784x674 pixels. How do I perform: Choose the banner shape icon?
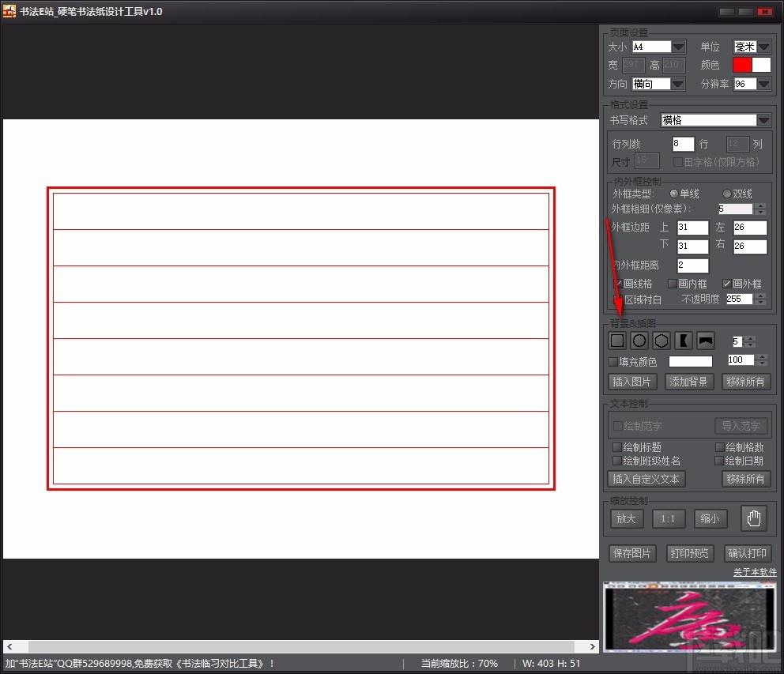(706, 341)
